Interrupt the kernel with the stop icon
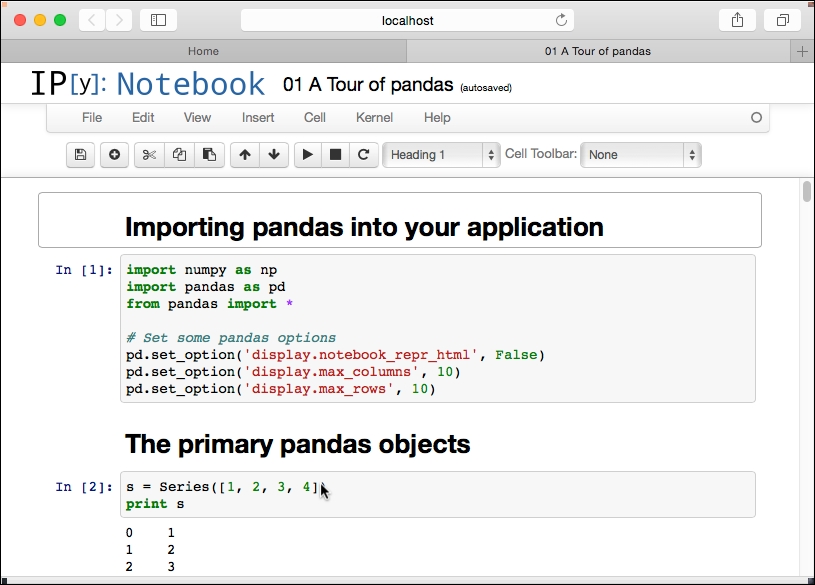The image size is (815, 585). click(x=336, y=154)
